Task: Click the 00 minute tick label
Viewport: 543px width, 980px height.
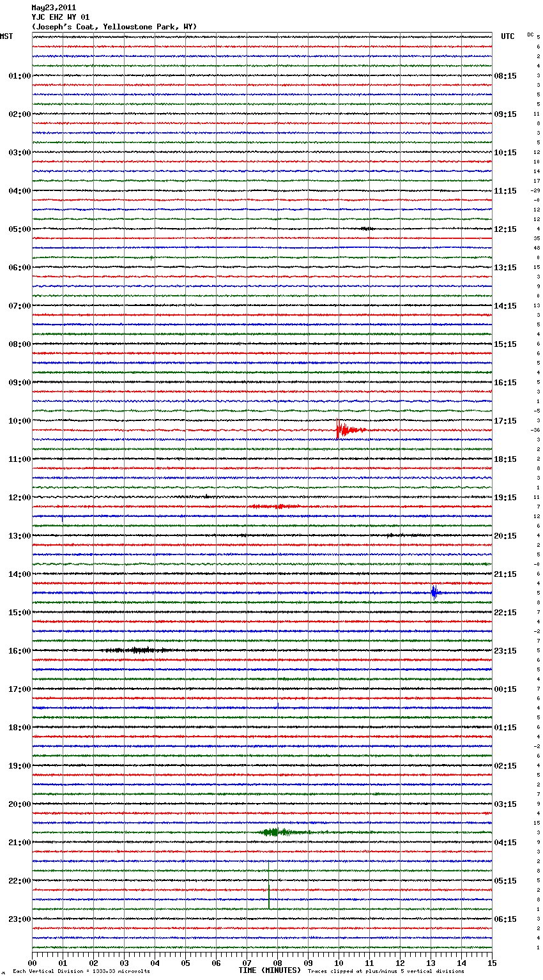Action: [32, 963]
